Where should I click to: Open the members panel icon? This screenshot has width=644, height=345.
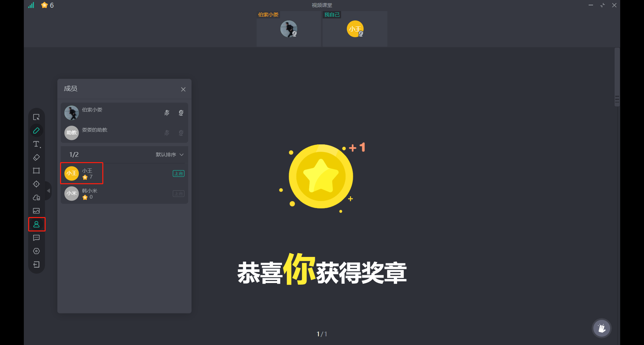click(37, 224)
